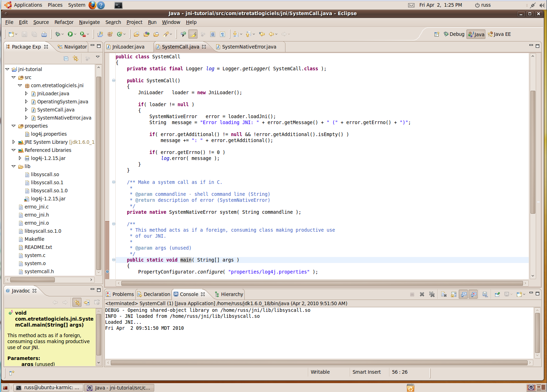Screen dimensions: 547x392
Task: Toggle Console Scroll Lock
Action: [x=454, y=294]
